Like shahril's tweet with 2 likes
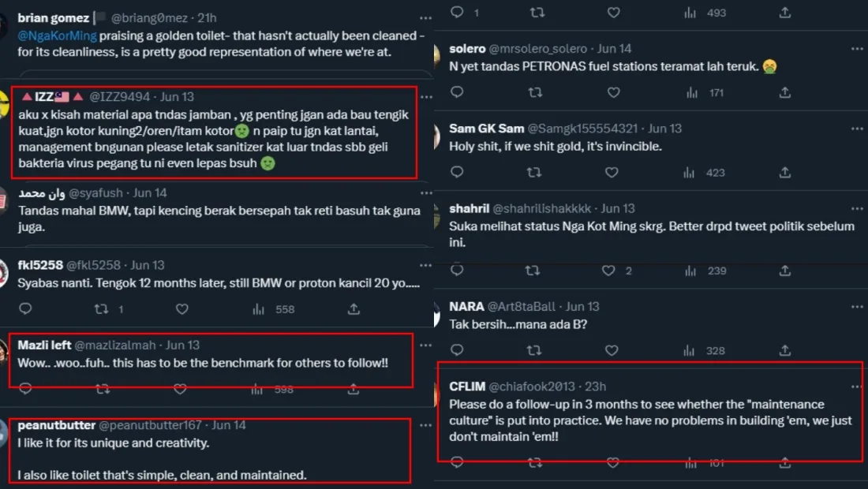The image size is (868, 489). point(609,271)
